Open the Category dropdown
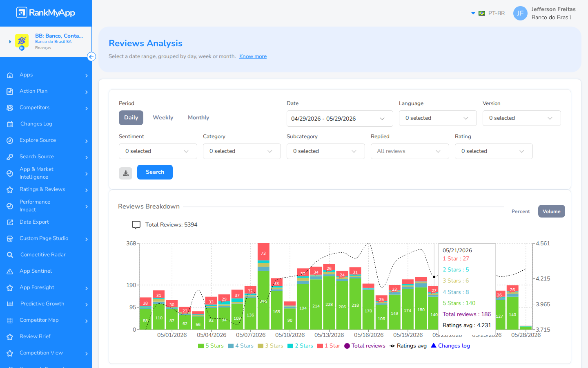588x368 pixels. click(x=242, y=151)
